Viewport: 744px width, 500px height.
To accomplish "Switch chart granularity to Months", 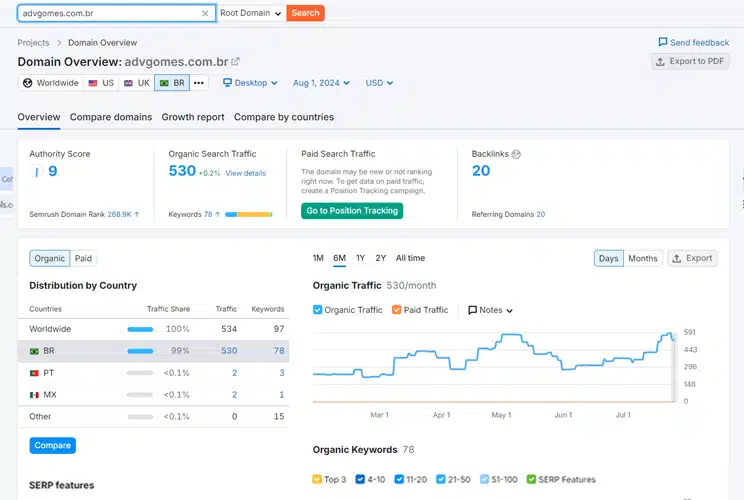I will pyautogui.click(x=643, y=259).
